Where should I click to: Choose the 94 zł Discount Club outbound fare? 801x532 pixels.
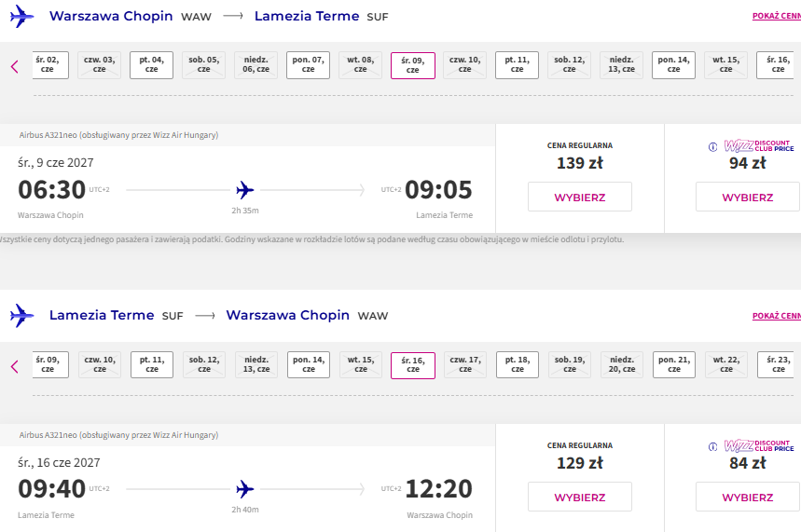point(747,197)
